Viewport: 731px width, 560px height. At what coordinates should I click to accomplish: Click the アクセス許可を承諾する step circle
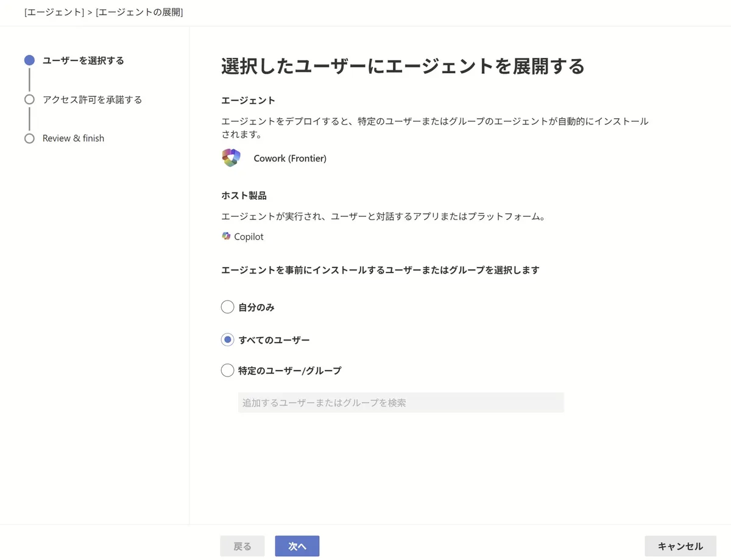[x=29, y=99]
